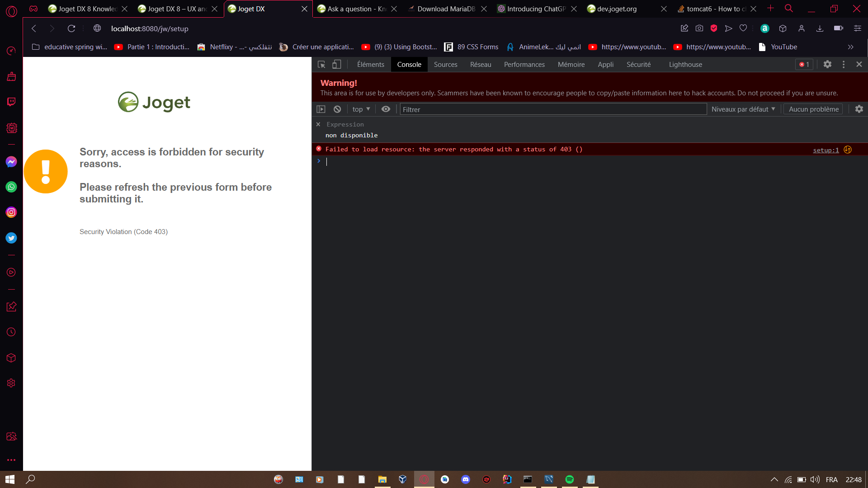Open WhatsApp from the Opera sidebar

pos(11,187)
